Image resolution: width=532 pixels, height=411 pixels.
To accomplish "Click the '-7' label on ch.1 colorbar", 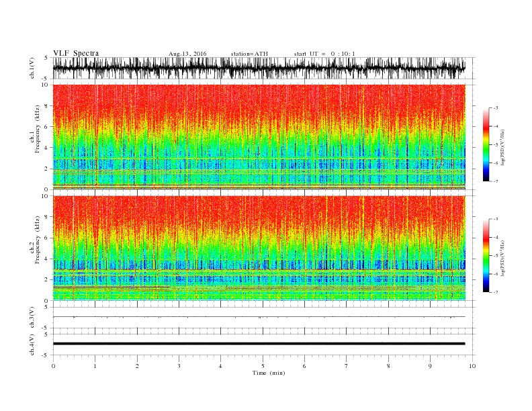I will click(495, 181).
